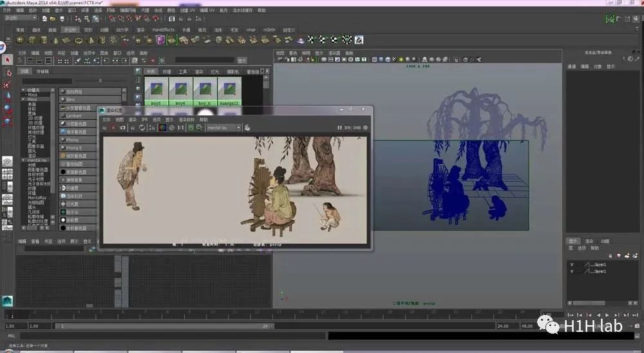Viewport: 644px width, 353px height.
Task: Open the IPR menu in render view
Action: click(x=144, y=119)
